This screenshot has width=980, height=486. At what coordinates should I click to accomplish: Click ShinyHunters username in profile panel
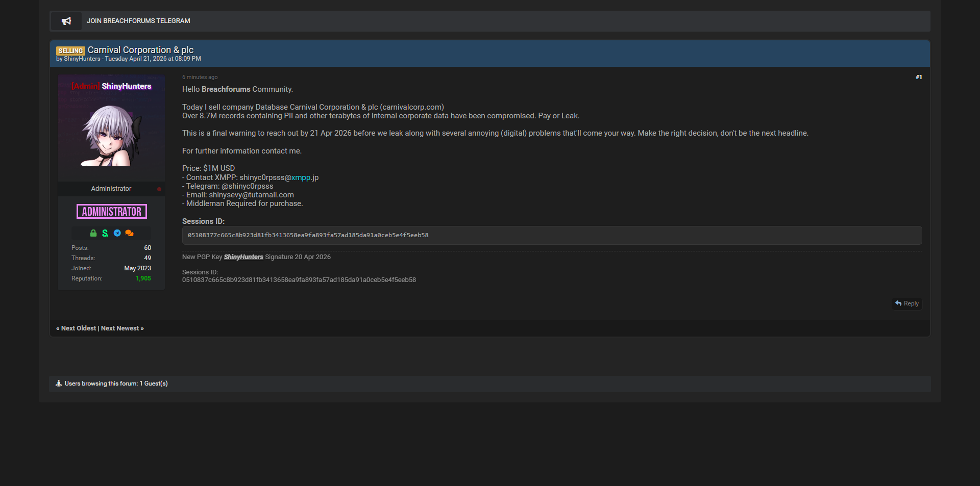pos(126,86)
